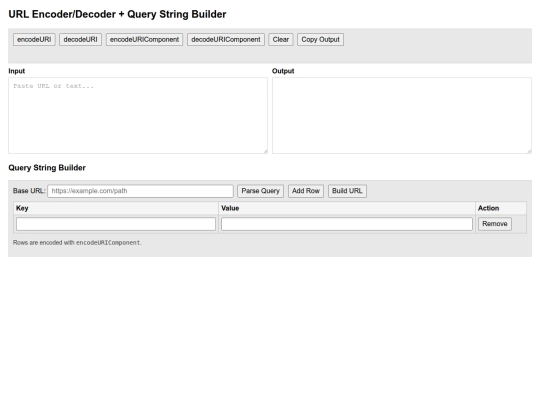Clear the input and output
Viewport: 540px width, 405px height.
[x=281, y=40]
